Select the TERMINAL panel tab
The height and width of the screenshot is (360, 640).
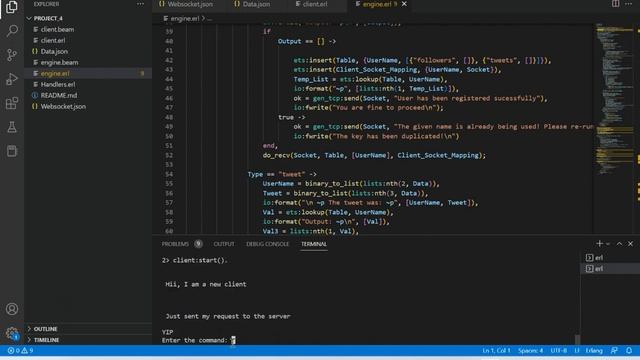click(x=314, y=244)
